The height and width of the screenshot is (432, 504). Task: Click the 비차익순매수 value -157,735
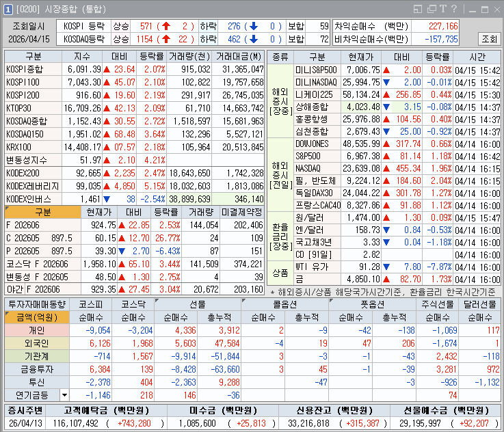441,39
